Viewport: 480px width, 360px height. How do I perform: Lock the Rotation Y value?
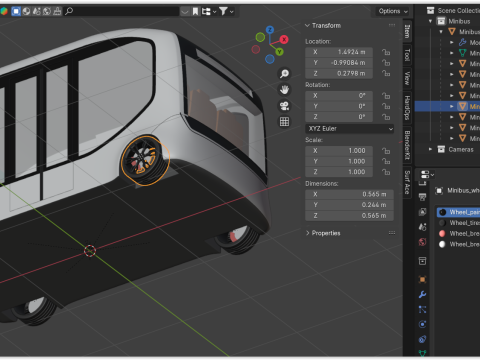click(x=386, y=107)
